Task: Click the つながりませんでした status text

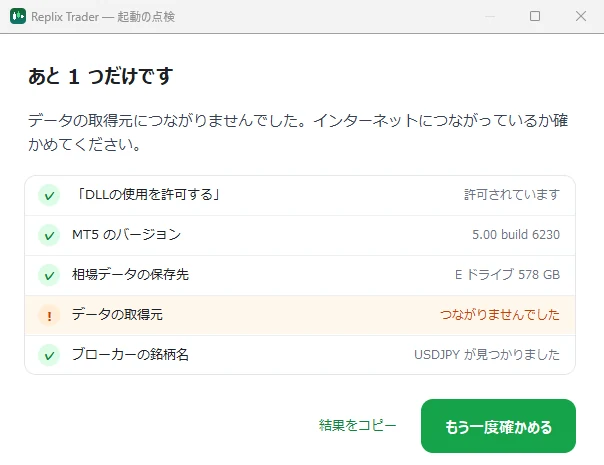Action: click(x=500, y=315)
